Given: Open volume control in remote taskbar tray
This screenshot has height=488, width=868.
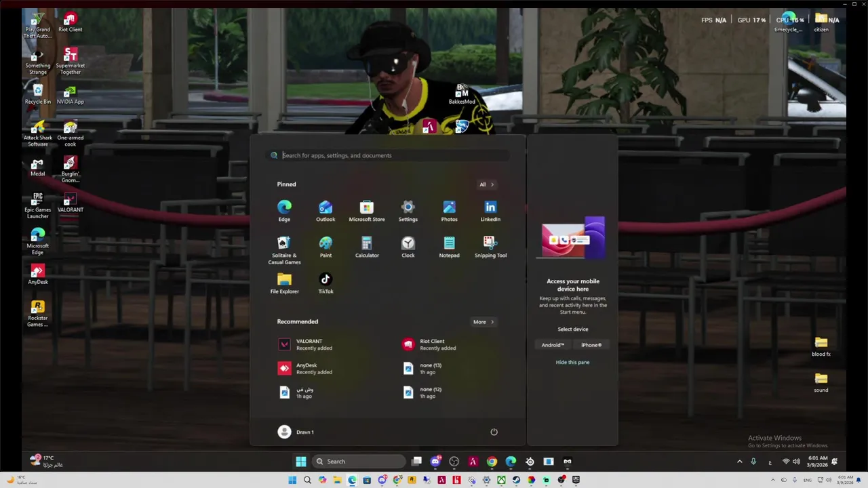Looking at the screenshot, I should point(796,462).
